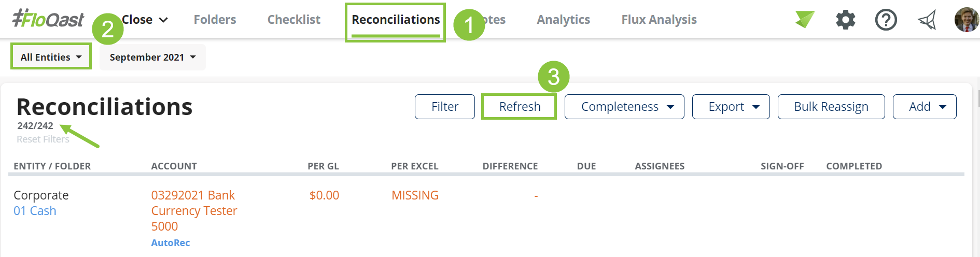Screen dimensions: 980x257
Task: Click the FloQast logo
Action: click(48, 19)
